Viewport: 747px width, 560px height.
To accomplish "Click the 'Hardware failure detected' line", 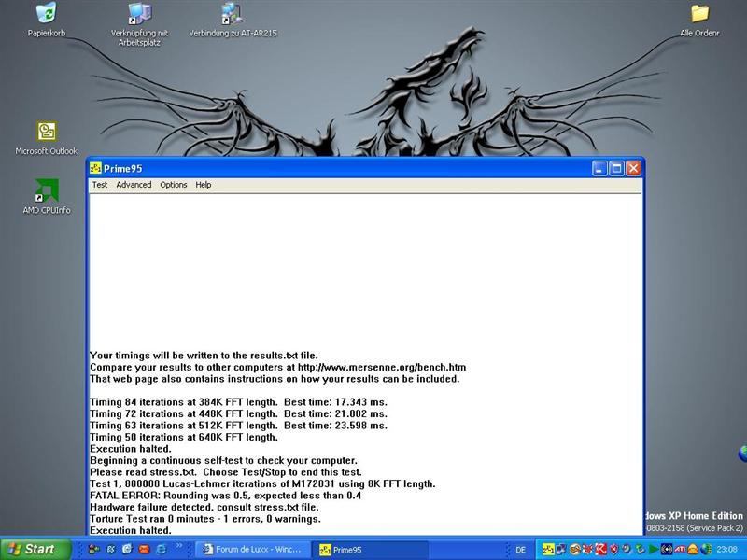I will (x=204, y=507).
